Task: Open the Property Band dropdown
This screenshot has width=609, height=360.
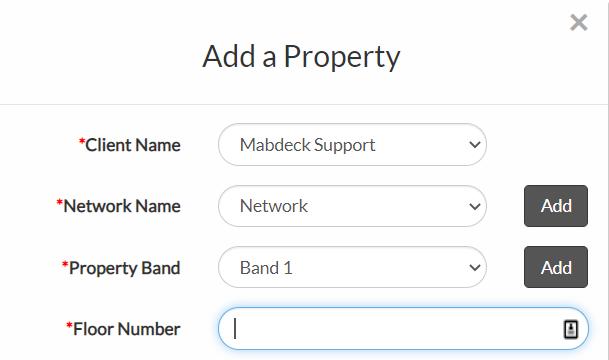Action: pos(352,267)
